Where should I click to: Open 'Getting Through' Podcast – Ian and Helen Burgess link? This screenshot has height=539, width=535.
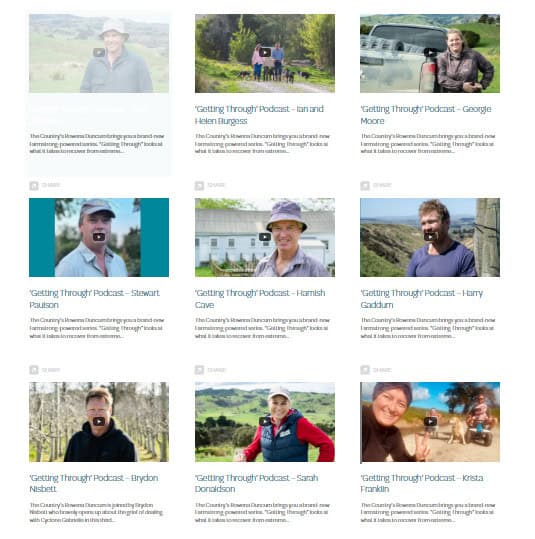coord(259,115)
